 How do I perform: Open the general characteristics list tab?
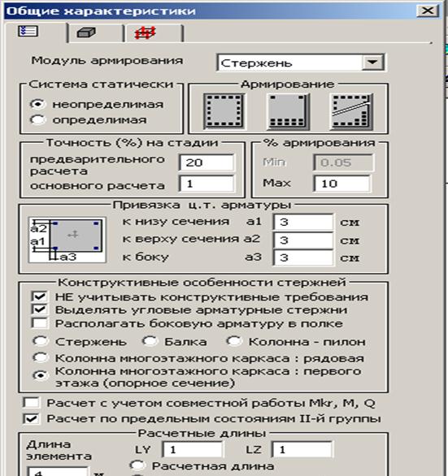click(x=28, y=32)
